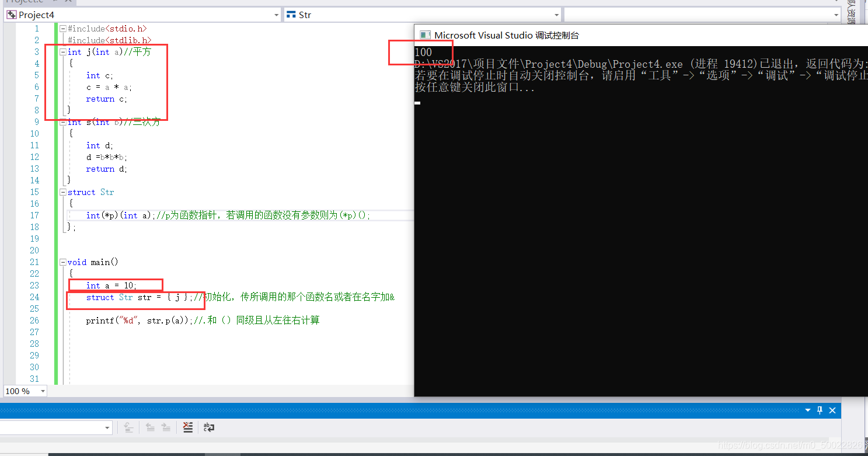868x456 pixels.
Task: Pin the bottom output panel
Action: (820, 410)
